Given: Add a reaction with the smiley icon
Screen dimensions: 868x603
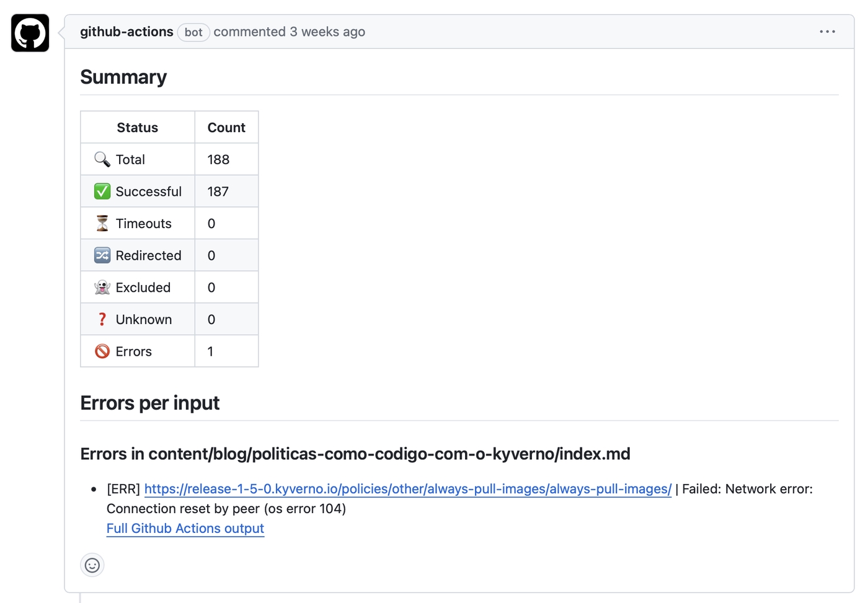Looking at the screenshot, I should coord(92,565).
